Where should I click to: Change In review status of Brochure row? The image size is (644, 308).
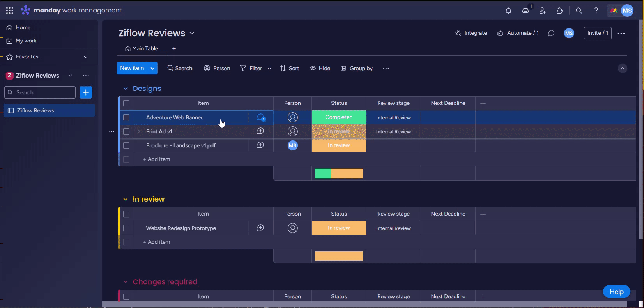pyautogui.click(x=339, y=145)
